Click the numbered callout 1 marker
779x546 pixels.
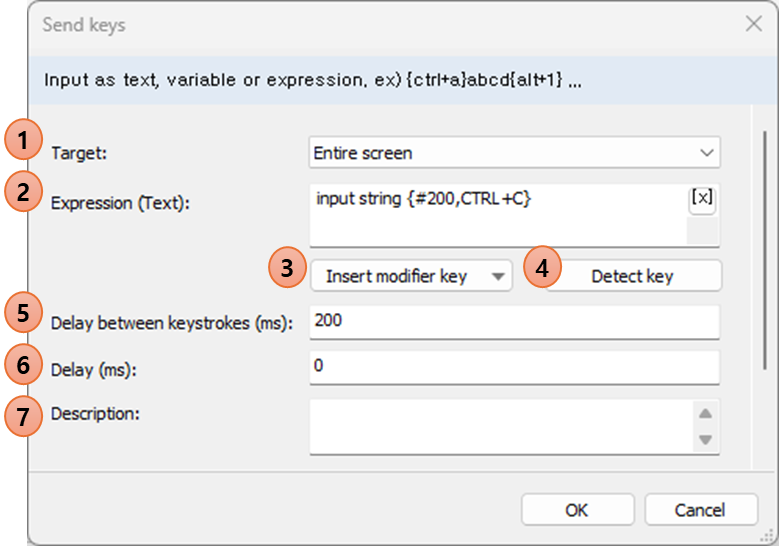point(23,140)
